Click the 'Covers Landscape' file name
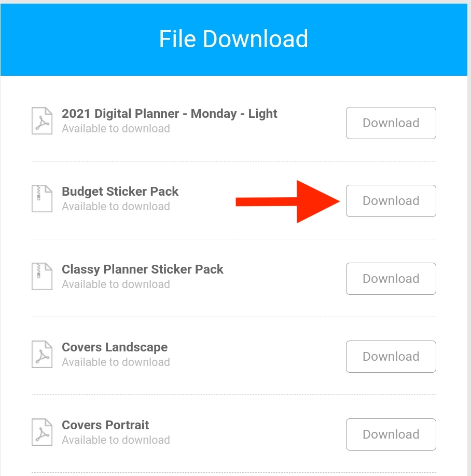The image size is (471, 476). 115,347
